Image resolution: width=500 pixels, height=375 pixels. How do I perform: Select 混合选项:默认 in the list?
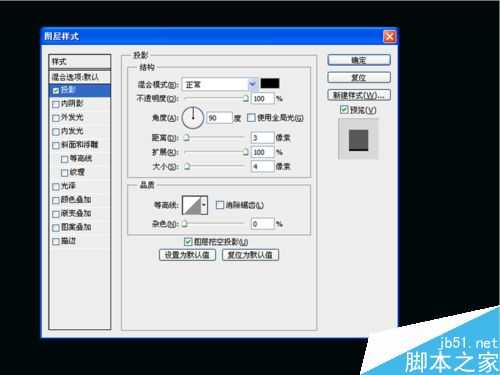(x=80, y=77)
